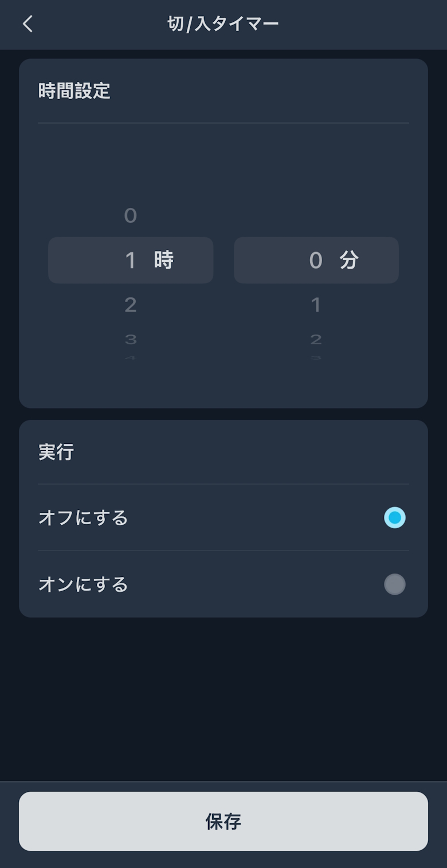Select the オンにする radio button
The width and height of the screenshot is (447, 868).
pos(394,584)
